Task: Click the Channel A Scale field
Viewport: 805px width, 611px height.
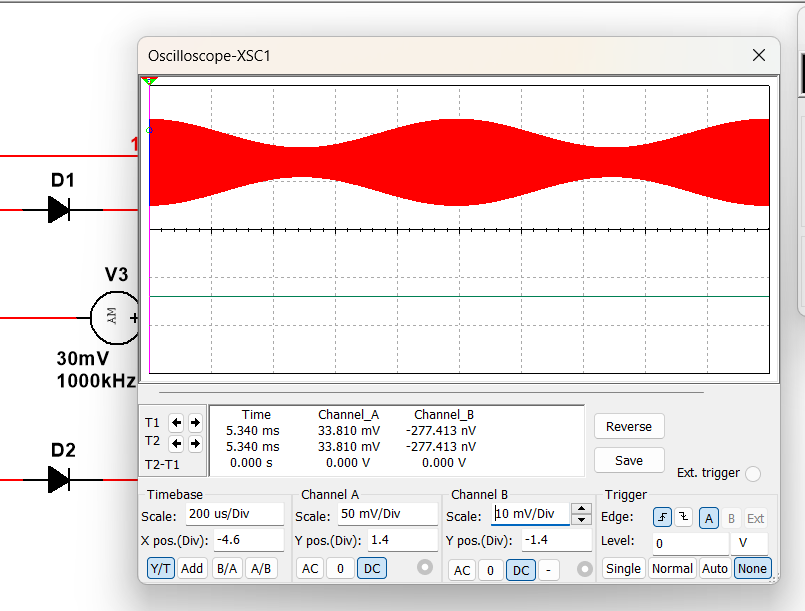Action: click(x=388, y=514)
